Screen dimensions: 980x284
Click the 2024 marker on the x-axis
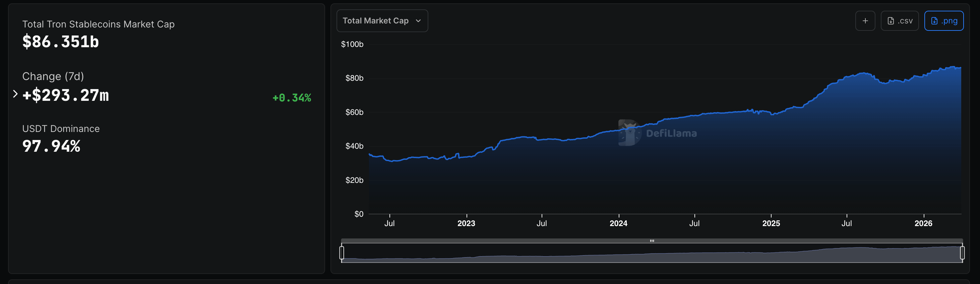[618, 223]
